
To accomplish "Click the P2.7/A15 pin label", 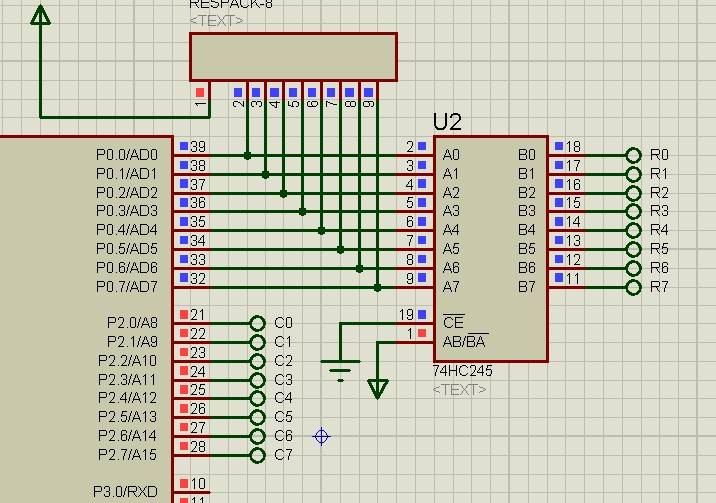I will [127, 455].
